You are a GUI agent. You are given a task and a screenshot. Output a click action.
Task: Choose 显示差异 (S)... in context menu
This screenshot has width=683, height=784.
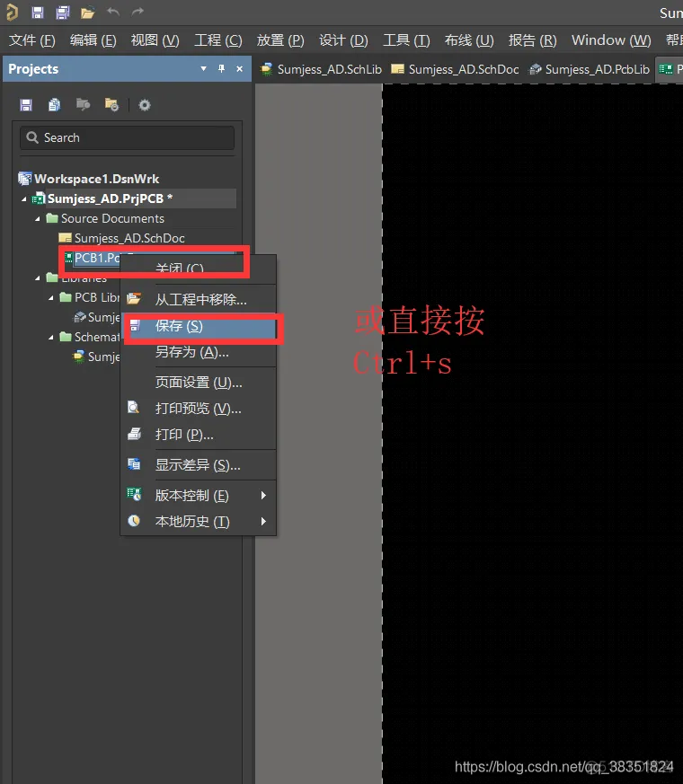point(199,465)
